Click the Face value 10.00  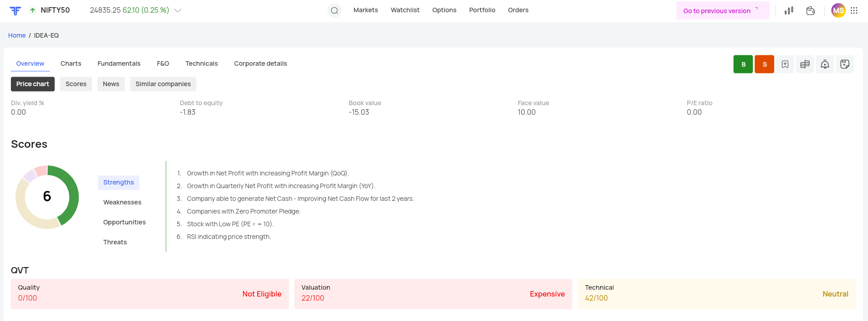(x=527, y=112)
